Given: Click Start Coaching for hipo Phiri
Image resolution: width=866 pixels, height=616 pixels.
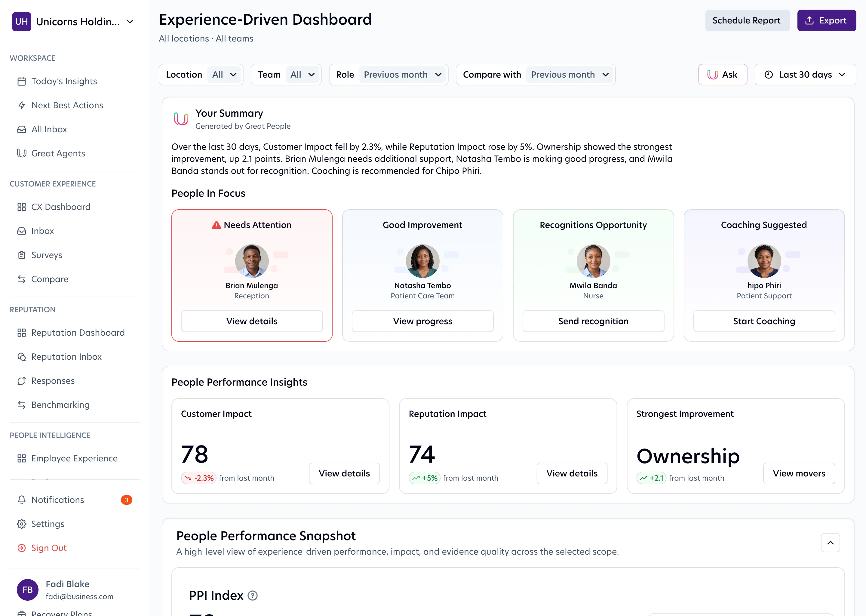Looking at the screenshot, I should click(x=764, y=321).
